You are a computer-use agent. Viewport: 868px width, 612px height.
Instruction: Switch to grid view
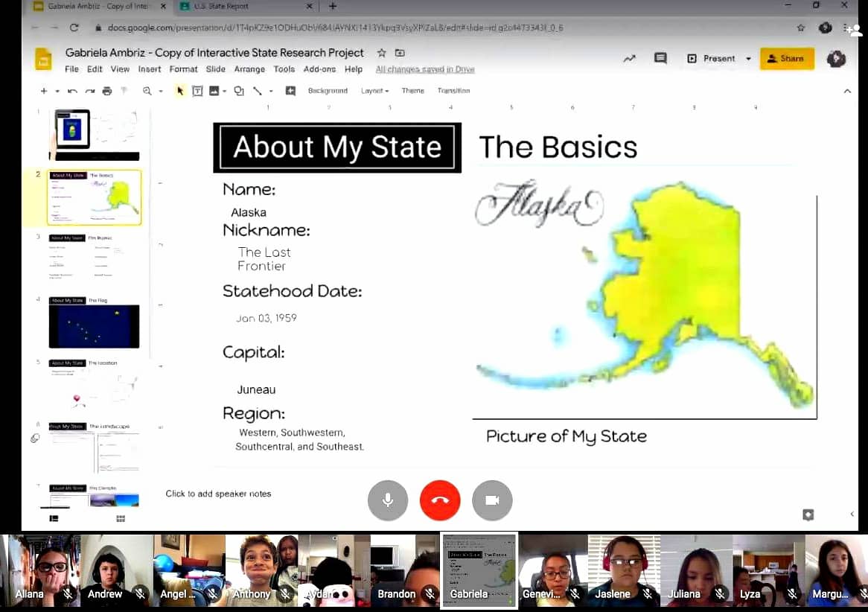[121, 518]
